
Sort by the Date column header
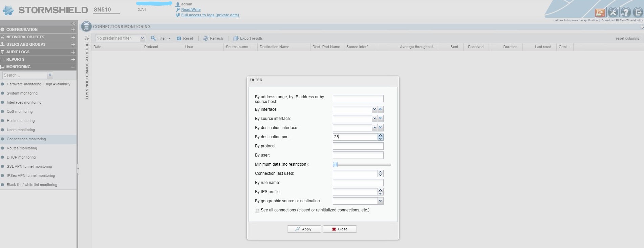(x=116, y=47)
